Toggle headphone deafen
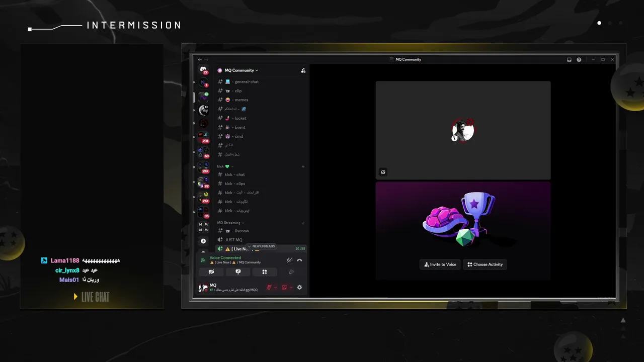 pos(284,287)
